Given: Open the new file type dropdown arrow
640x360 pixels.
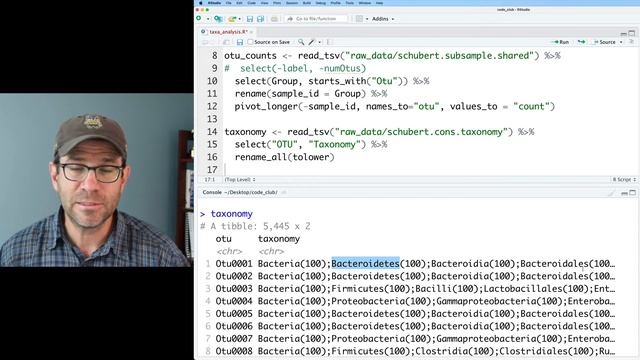Looking at the screenshot, I should coord(208,19).
